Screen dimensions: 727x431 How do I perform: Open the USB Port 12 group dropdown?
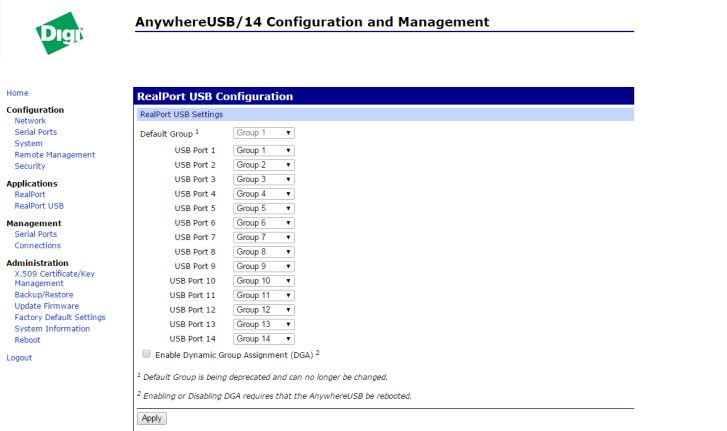tap(264, 310)
